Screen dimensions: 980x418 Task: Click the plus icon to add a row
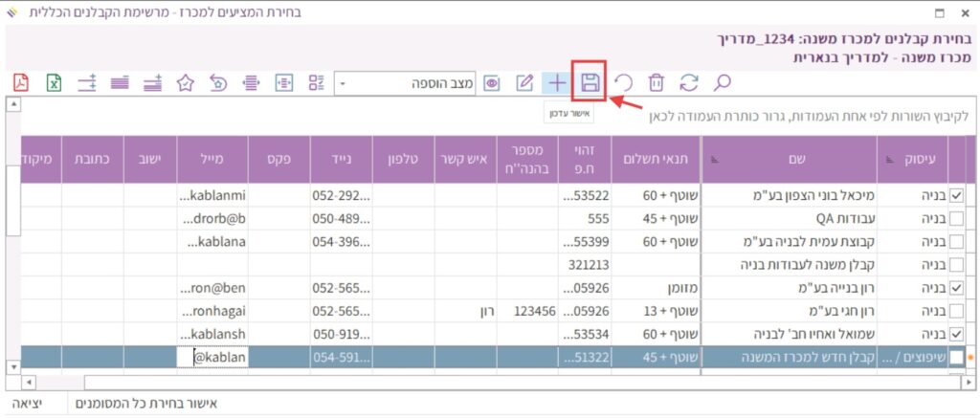point(556,82)
